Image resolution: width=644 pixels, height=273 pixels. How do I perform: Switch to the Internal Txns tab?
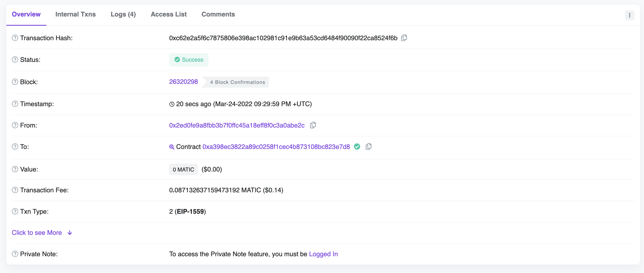[x=75, y=14]
